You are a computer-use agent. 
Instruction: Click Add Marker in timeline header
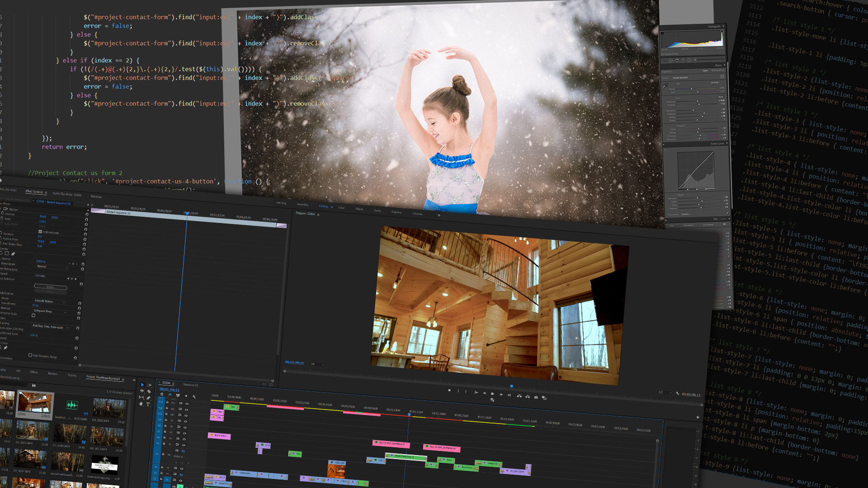[x=186, y=396]
